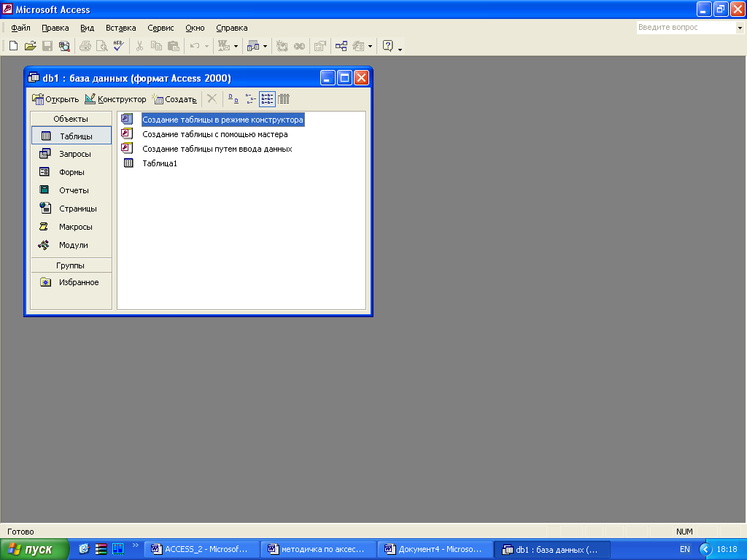Click the File search icon in toolbar
This screenshot has width=747, height=560.
(64, 46)
